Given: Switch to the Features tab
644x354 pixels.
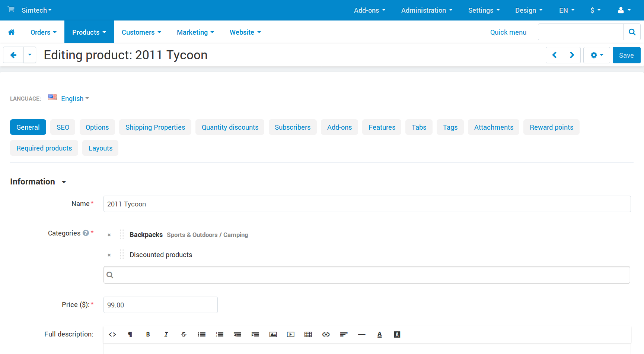Looking at the screenshot, I should (382, 127).
